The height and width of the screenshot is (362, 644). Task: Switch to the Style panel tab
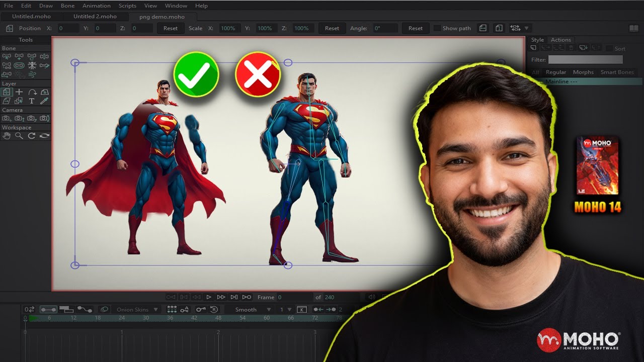537,40
